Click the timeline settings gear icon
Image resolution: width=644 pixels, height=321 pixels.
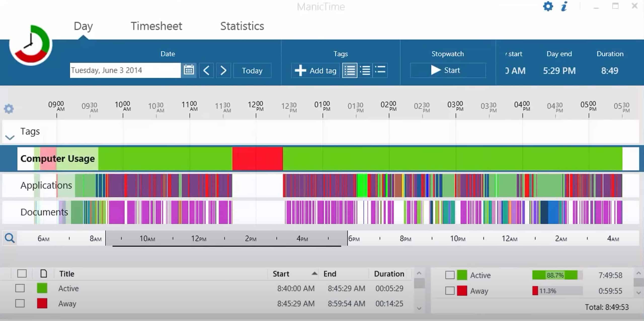click(x=9, y=109)
